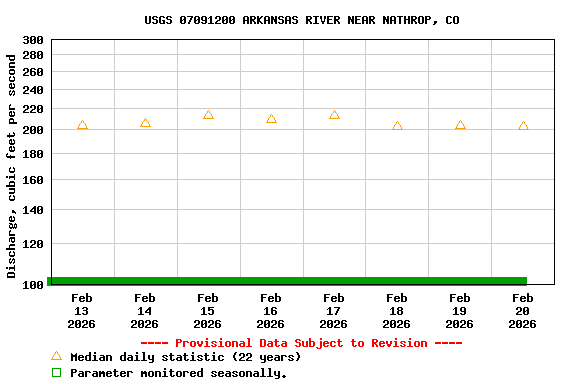Screen dimensions: 576x384
Task: Click the green seasonal monitoring bar
Action: tap(287, 281)
